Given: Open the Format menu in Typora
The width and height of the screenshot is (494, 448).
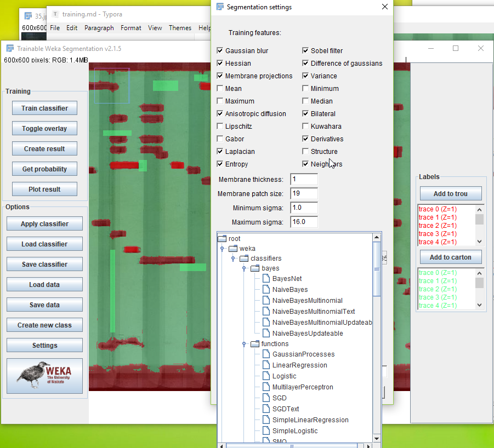Looking at the screenshot, I should coord(130,28).
